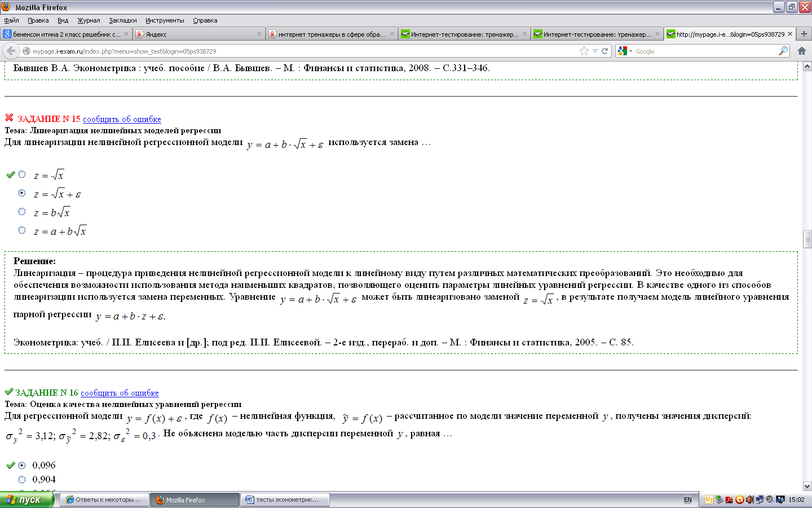Close the active mypage.i-exam tab
Screen dimensions: 812x508
point(790,34)
